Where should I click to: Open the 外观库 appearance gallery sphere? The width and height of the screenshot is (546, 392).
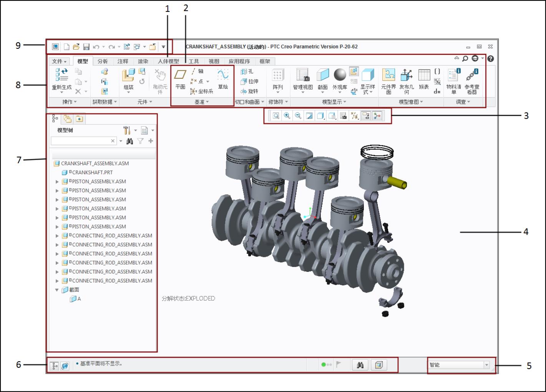340,75
